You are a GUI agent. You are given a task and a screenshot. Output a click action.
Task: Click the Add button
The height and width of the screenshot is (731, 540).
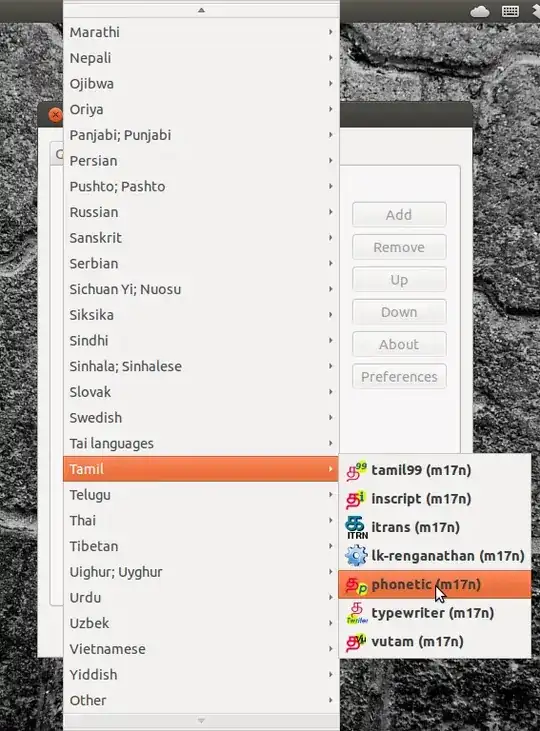click(x=399, y=214)
